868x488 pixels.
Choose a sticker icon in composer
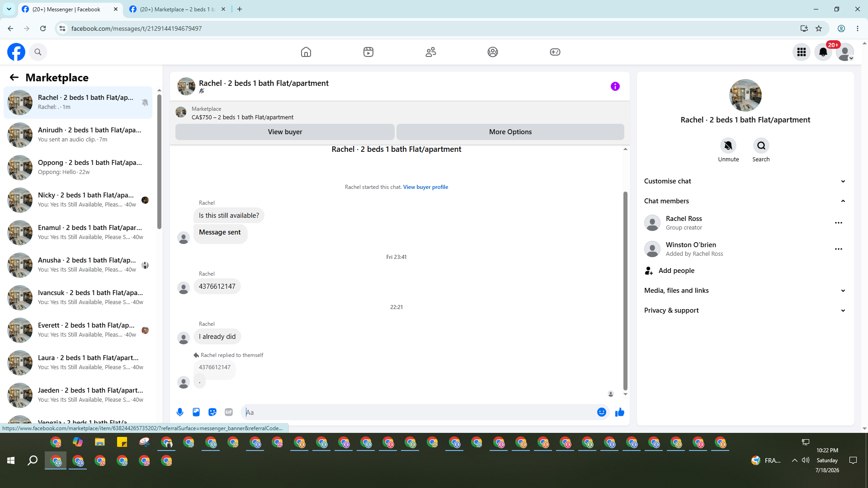point(212,412)
